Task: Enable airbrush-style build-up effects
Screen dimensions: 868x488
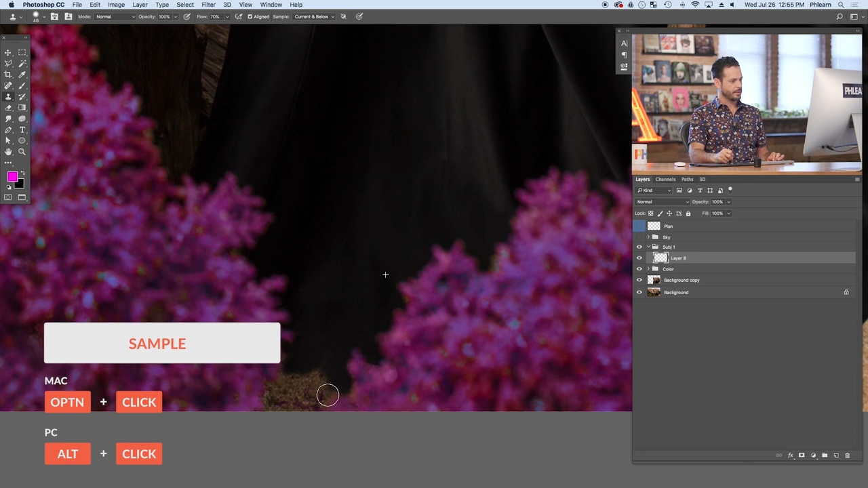Action: point(238,16)
